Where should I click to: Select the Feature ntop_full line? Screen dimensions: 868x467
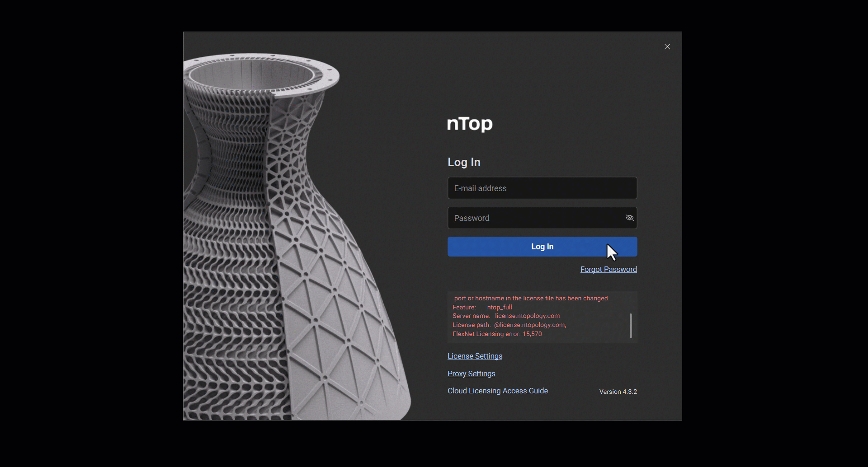[x=482, y=307]
